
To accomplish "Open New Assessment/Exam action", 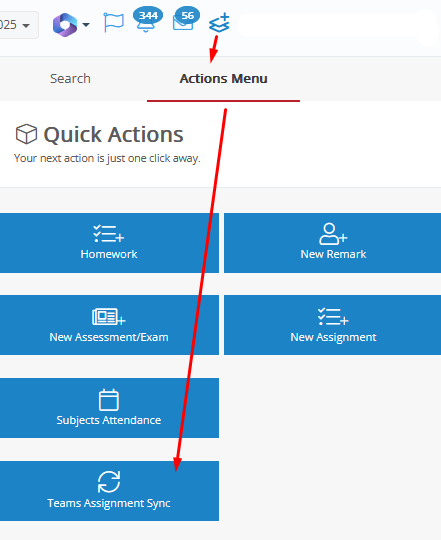I will coord(109,325).
